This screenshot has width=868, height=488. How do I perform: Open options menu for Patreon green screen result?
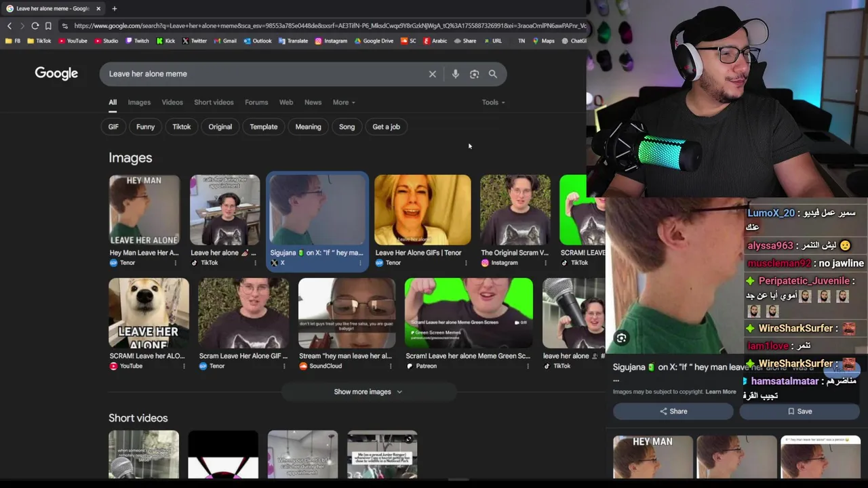point(528,366)
